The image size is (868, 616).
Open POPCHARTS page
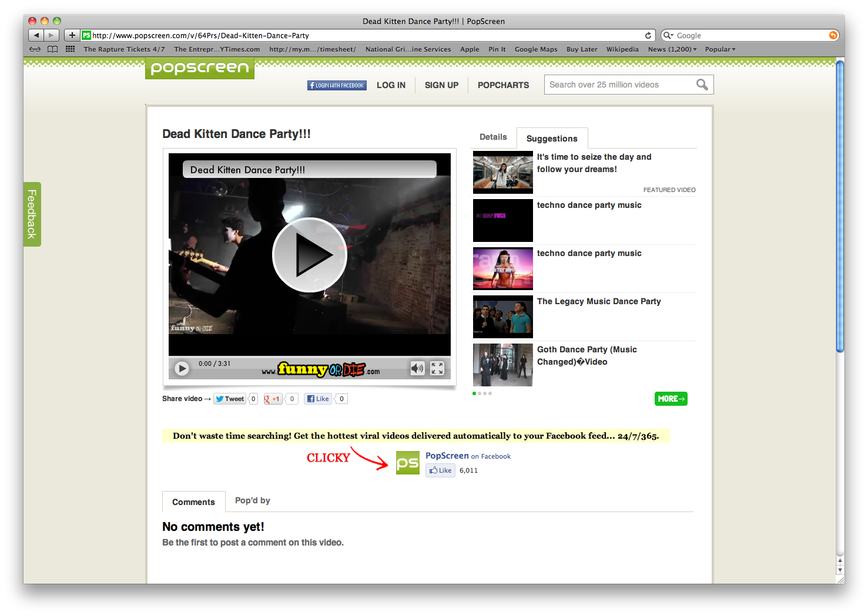(x=503, y=85)
